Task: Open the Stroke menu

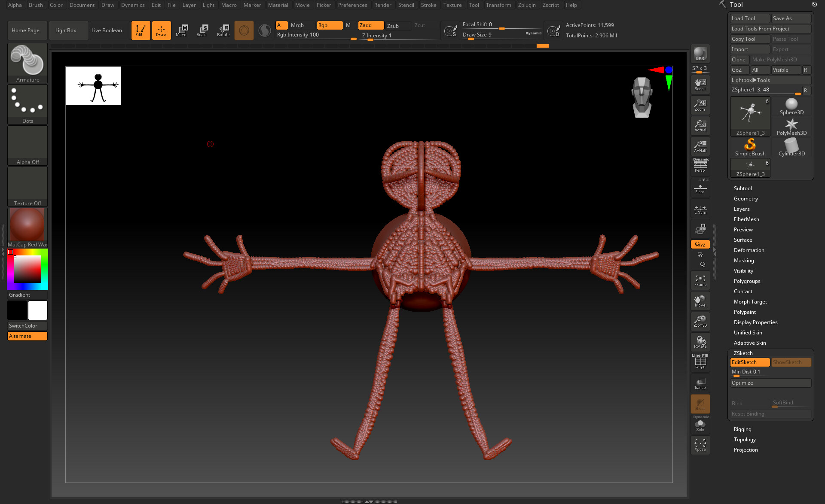Action: click(x=428, y=5)
